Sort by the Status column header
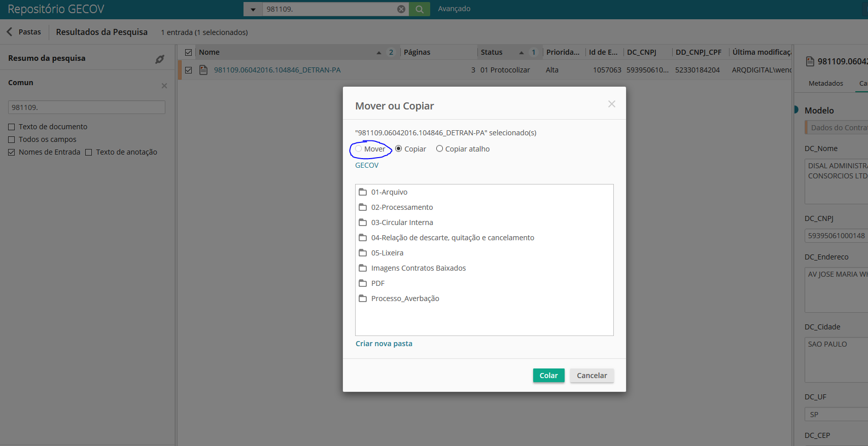This screenshot has height=446, width=868. 492,52
